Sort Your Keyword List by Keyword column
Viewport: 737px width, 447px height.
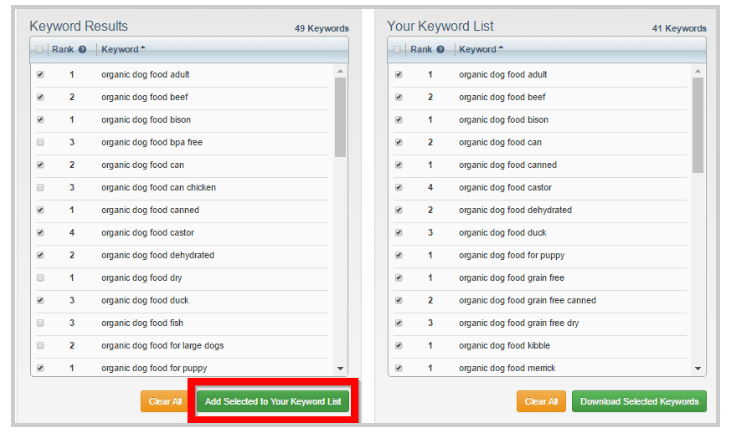pos(481,49)
